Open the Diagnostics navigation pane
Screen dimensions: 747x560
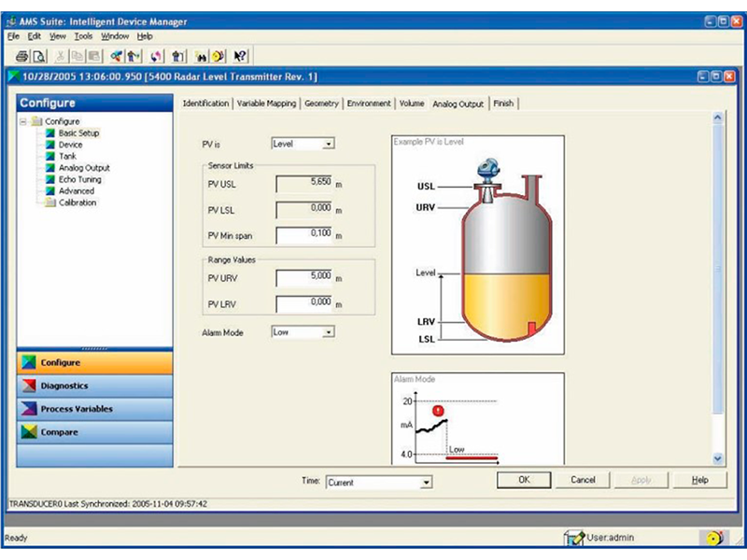[95, 385]
